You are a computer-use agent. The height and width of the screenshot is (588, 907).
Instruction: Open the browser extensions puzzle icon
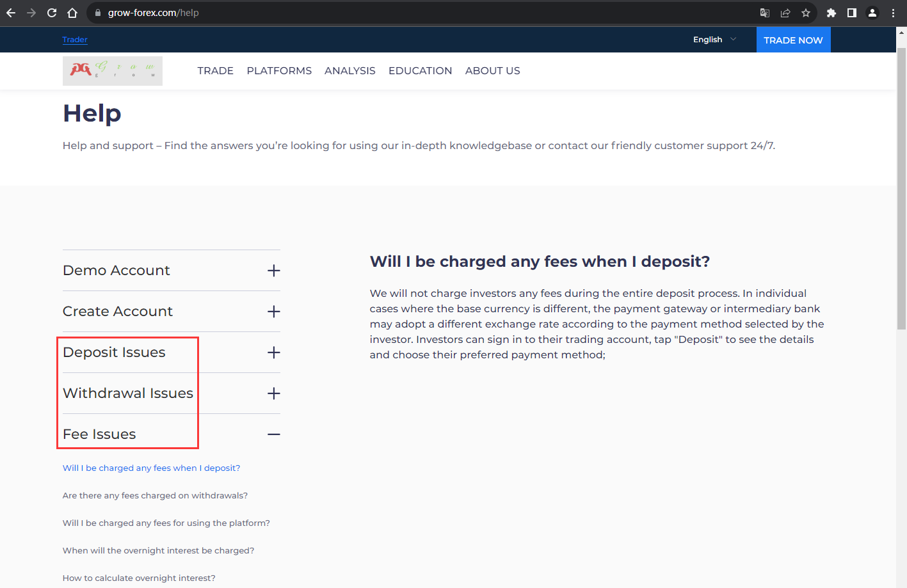point(831,13)
